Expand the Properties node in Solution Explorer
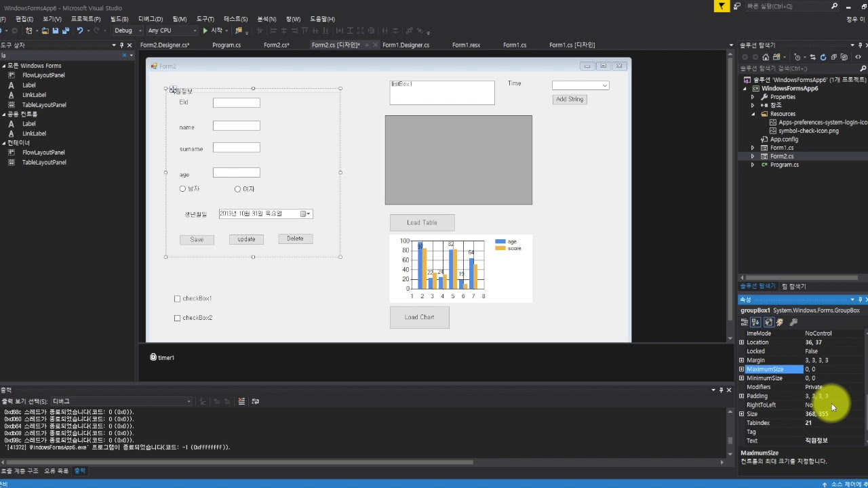 click(x=752, y=97)
